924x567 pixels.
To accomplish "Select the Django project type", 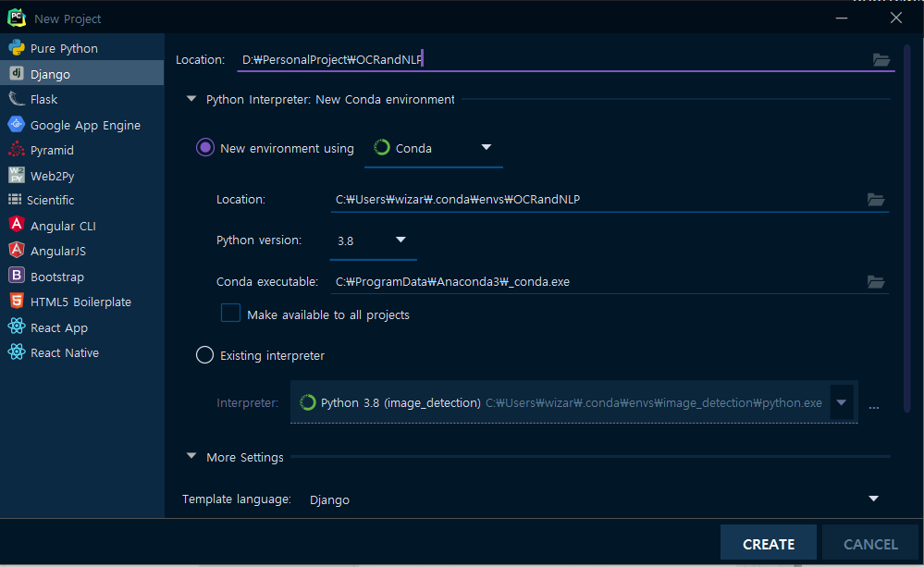I will coord(82,74).
